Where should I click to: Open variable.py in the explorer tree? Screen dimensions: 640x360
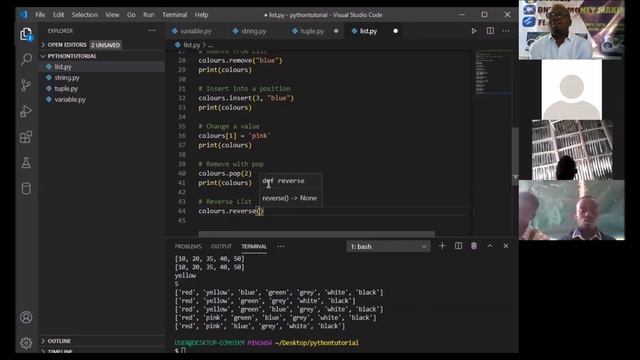(102, 99)
